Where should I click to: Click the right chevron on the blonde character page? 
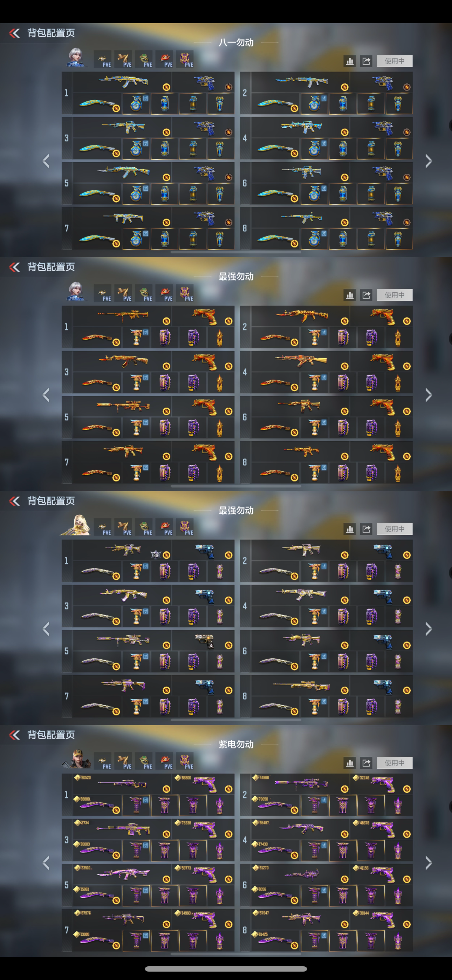[x=429, y=629]
